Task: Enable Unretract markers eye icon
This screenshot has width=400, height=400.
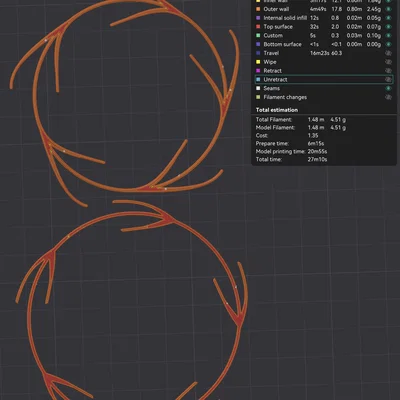Action: [388, 79]
